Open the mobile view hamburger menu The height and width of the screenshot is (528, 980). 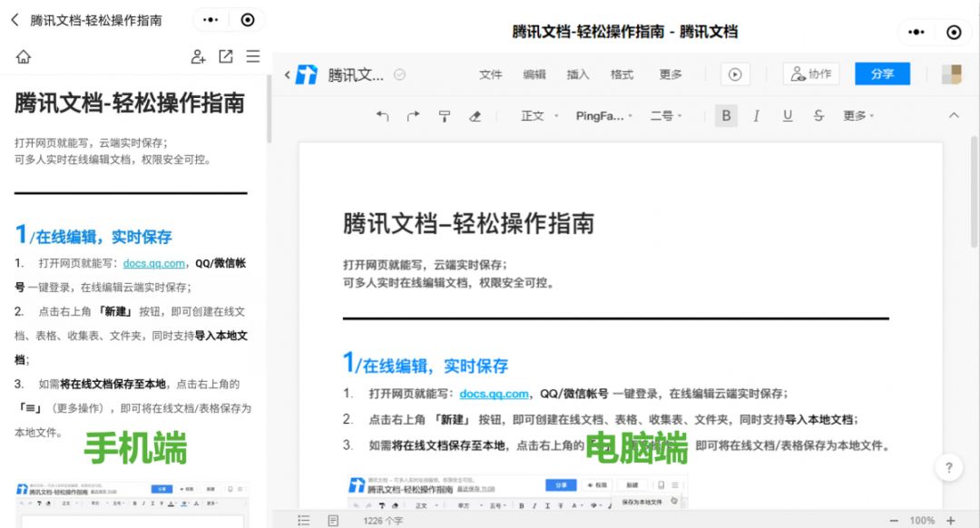coord(253,56)
